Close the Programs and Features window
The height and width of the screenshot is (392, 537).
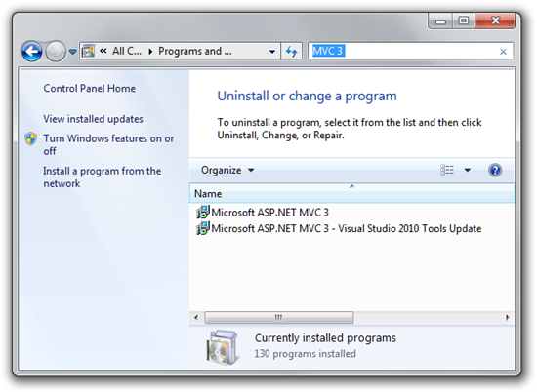click(495, 20)
